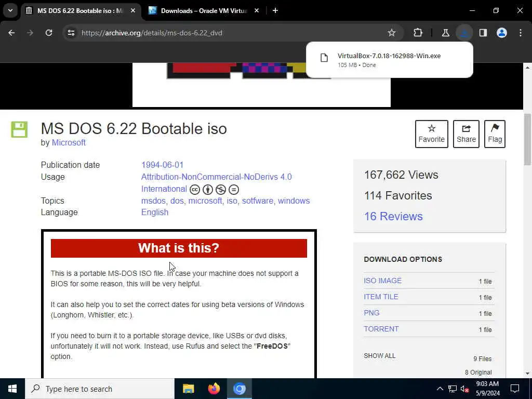Viewport: 532px width, 399px height.
Task: Open the iso topic link
Action: [x=232, y=201]
